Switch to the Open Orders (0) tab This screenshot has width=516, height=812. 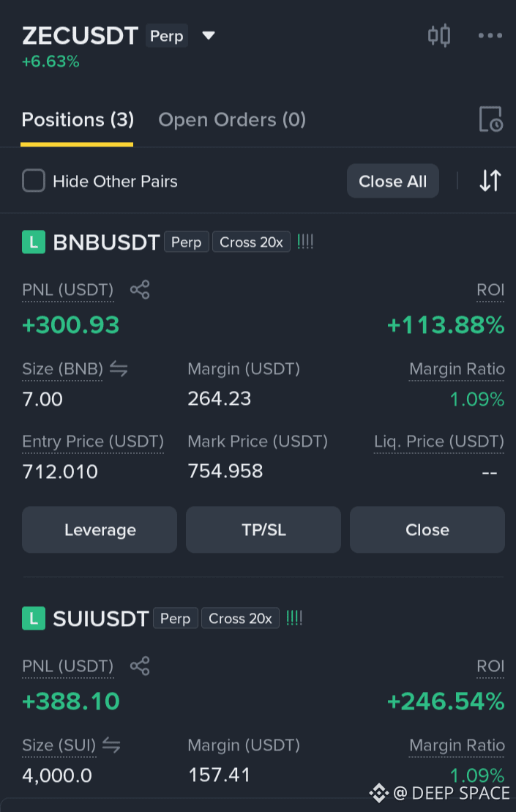point(232,120)
